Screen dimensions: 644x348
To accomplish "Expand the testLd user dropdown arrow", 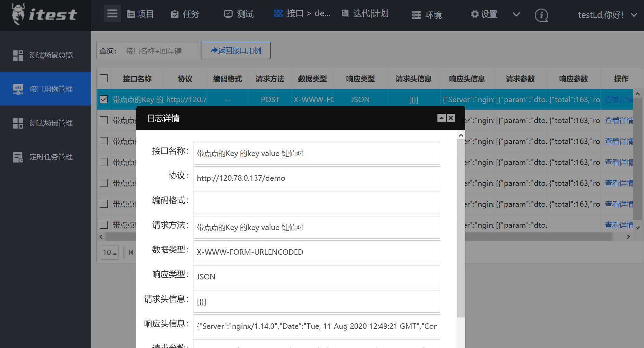I will (x=634, y=15).
